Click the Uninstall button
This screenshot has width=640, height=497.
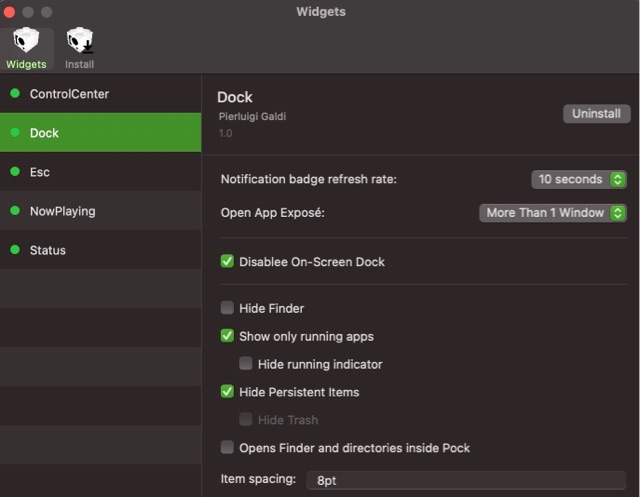pyautogui.click(x=596, y=114)
